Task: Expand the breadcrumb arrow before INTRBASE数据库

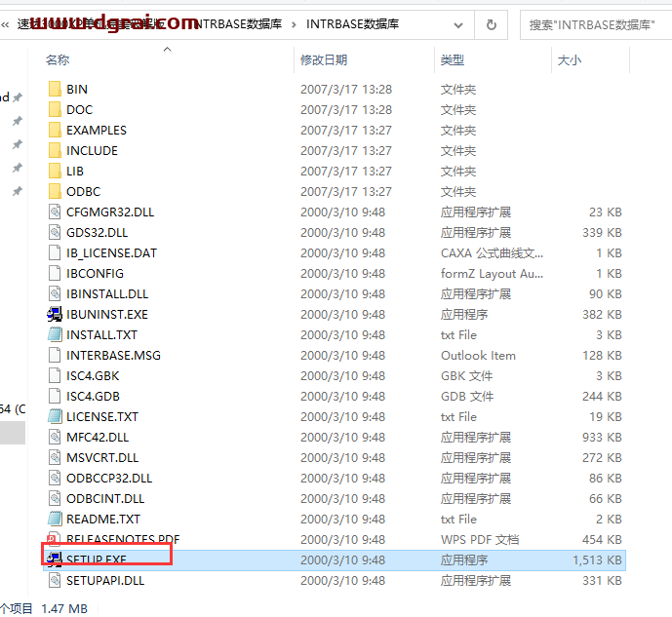Action: (294, 24)
